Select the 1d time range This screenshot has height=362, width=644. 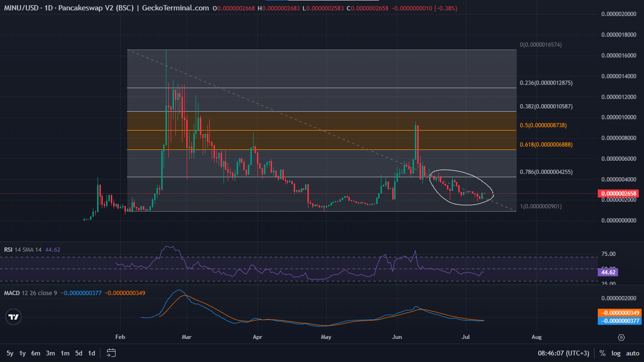click(92, 353)
